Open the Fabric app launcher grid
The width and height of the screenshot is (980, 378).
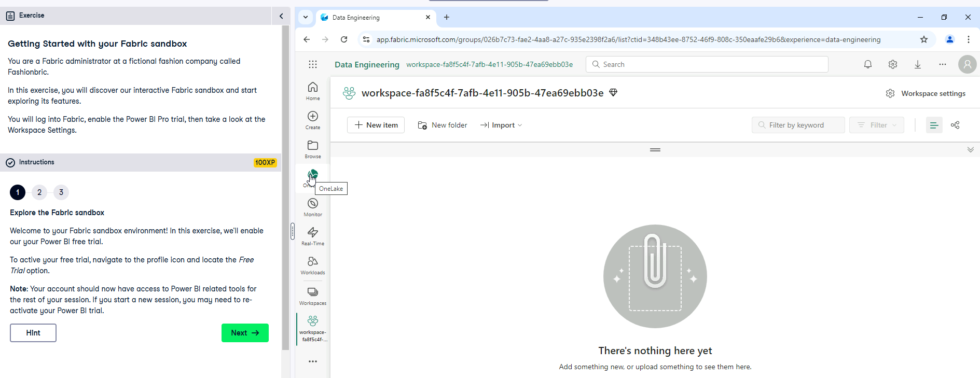[312, 64]
